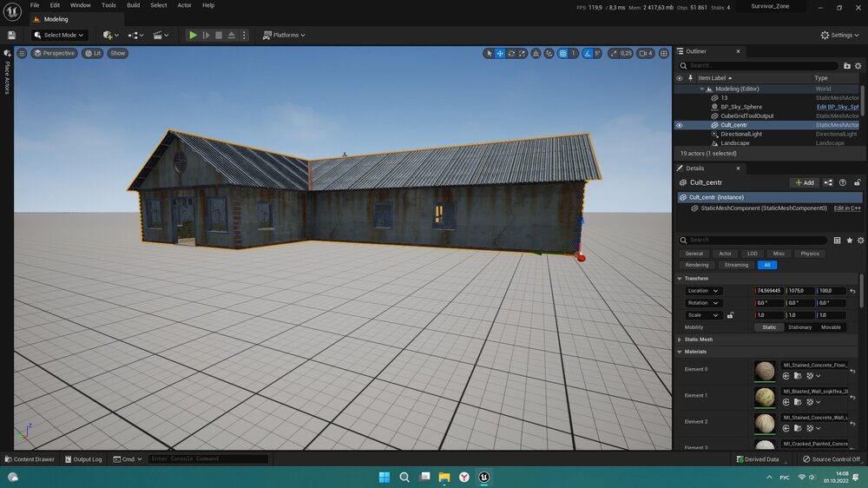Toggle grid snapping in the viewport
The image size is (868, 488).
point(563,53)
